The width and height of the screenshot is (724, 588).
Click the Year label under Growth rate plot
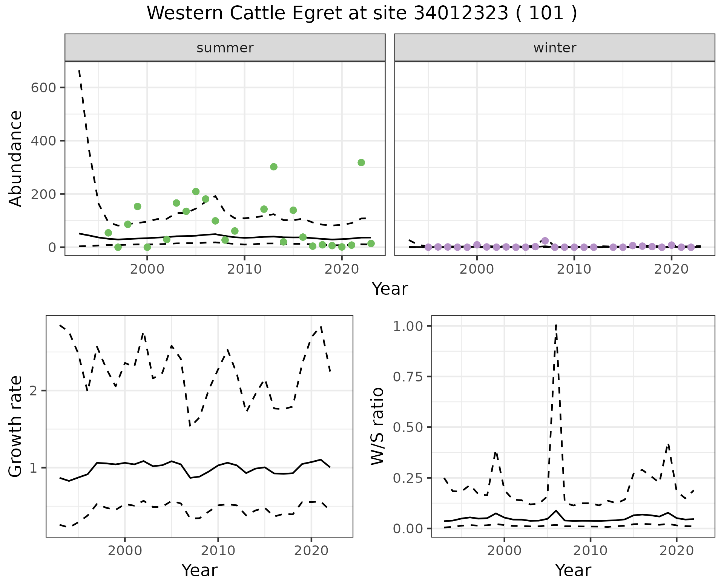[199, 570]
